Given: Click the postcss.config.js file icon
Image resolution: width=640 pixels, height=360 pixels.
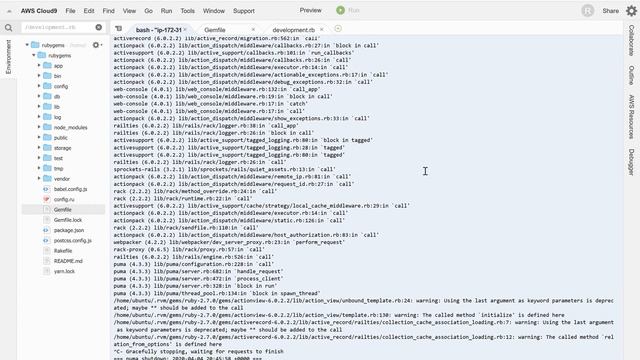Looking at the screenshot, I should click(46, 240).
